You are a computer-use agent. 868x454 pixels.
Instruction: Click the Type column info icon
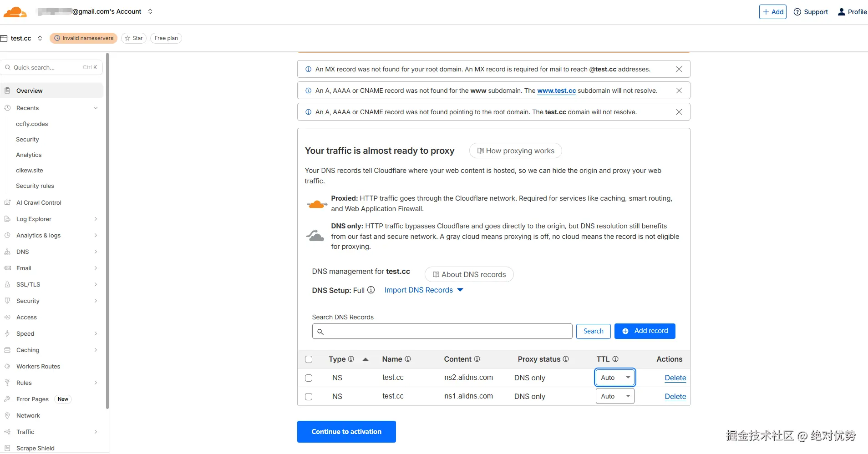click(x=351, y=359)
